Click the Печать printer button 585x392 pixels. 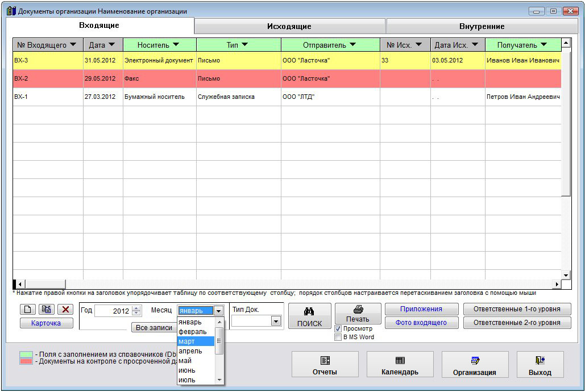[358, 313]
